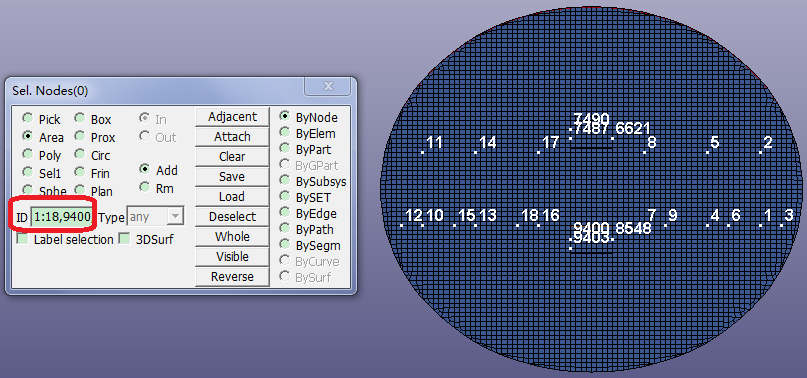
Task: Click the ID input field
Action: pos(62,217)
